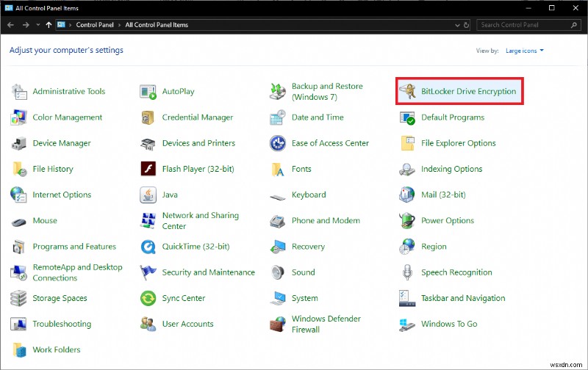The width and height of the screenshot is (588, 370).
Task: Click the Mouse icon
Action: coord(19,222)
